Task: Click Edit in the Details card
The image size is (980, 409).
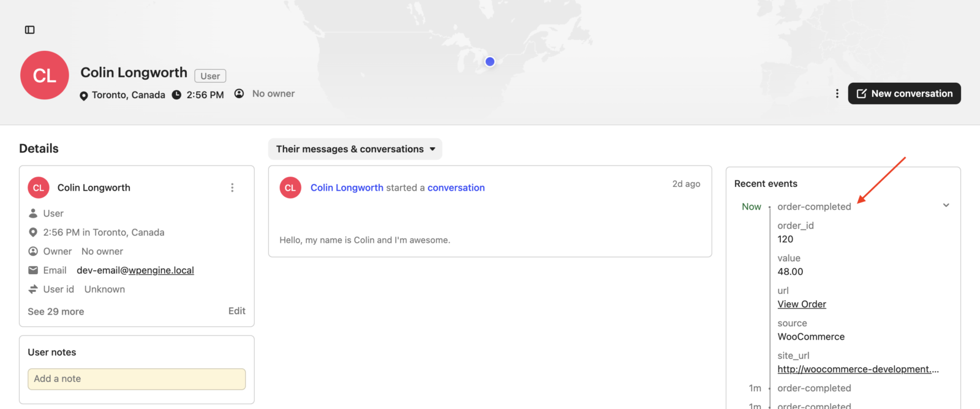Action: click(236, 311)
